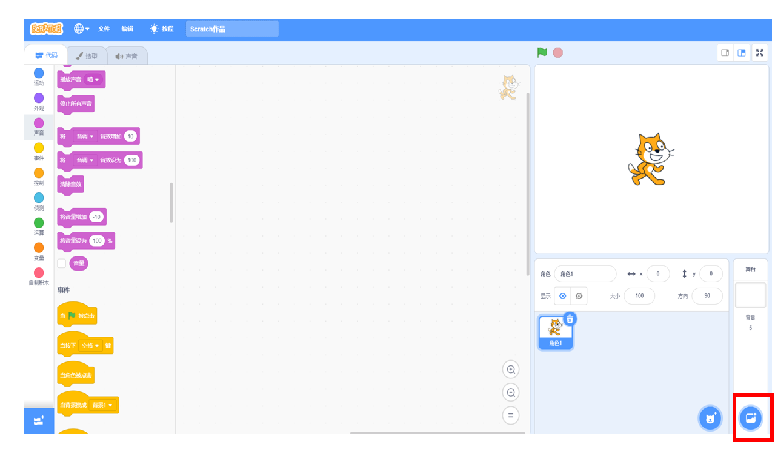Viewport: 781px width, 450px height.
Task: Open effect dropdown in change pitch effect block
Action: tap(85, 136)
